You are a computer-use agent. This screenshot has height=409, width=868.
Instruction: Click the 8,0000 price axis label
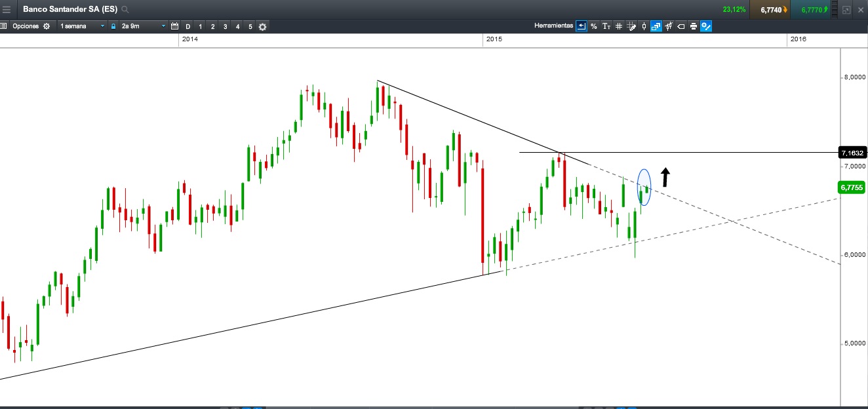pyautogui.click(x=854, y=77)
